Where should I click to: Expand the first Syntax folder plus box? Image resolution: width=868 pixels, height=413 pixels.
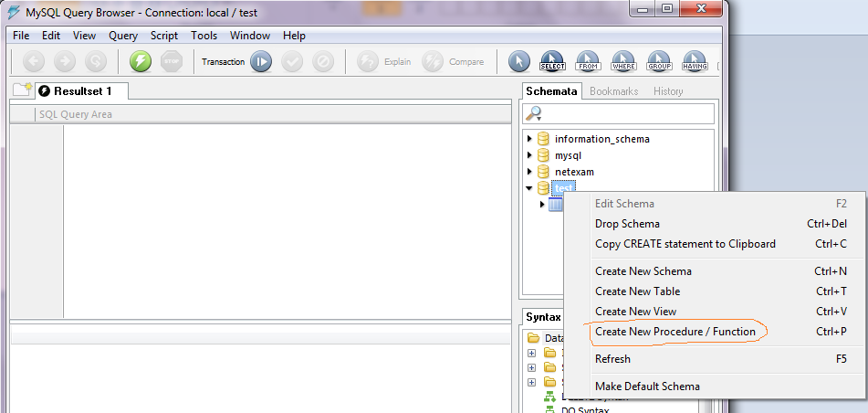click(531, 353)
